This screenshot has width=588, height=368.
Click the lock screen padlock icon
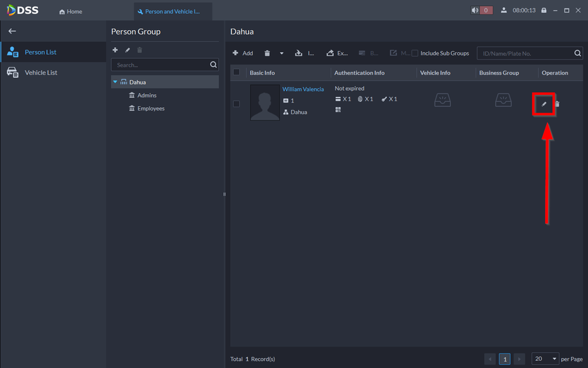coord(544,10)
